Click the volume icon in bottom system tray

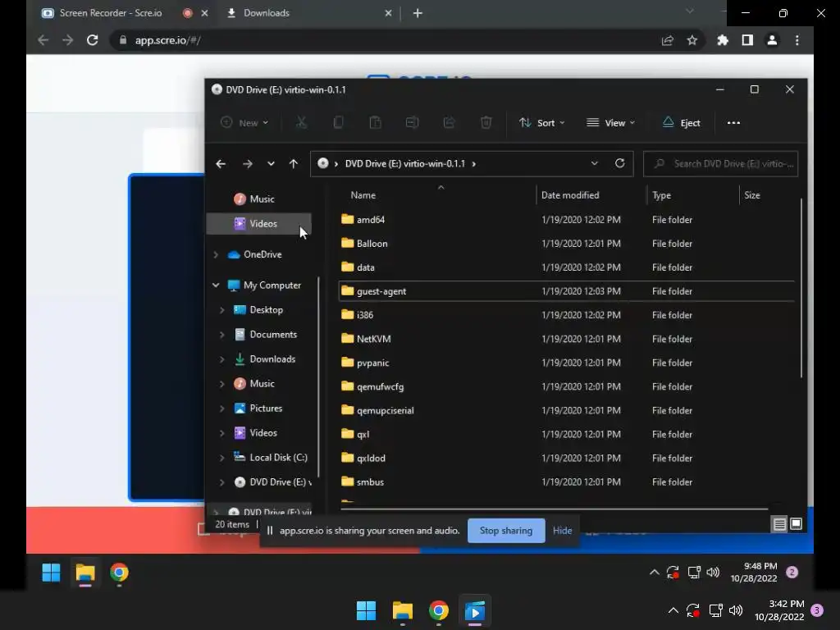[x=736, y=610]
